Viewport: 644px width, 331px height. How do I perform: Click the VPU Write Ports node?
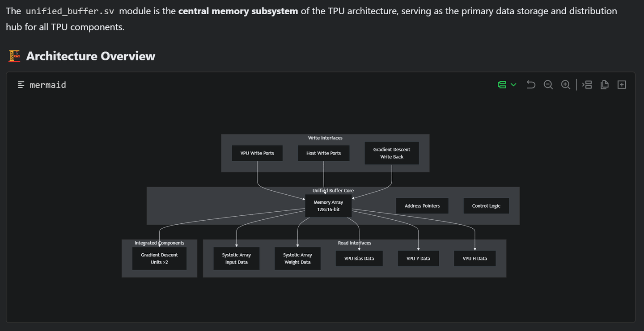tap(257, 153)
